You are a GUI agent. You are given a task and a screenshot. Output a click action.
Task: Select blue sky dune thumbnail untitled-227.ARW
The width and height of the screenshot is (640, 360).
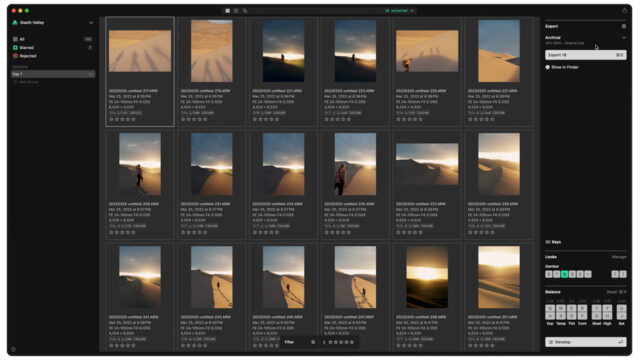click(499, 51)
